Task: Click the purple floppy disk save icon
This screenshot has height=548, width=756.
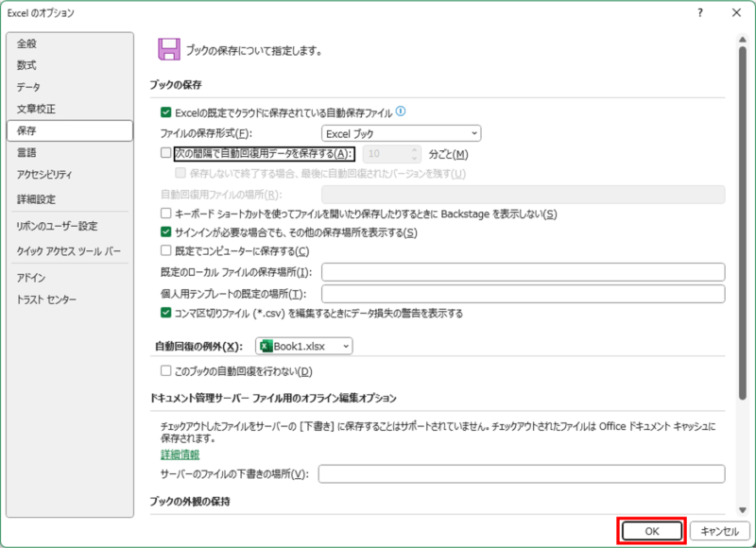Action: pyautogui.click(x=169, y=49)
